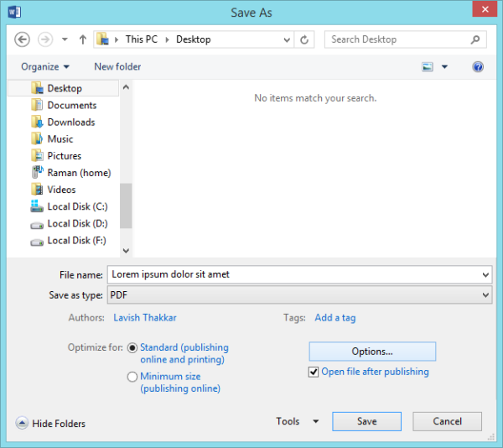Click the folder tree scrollbar thumb
Image resolution: width=503 pixels, height=448 pixels.
(126, 206)
